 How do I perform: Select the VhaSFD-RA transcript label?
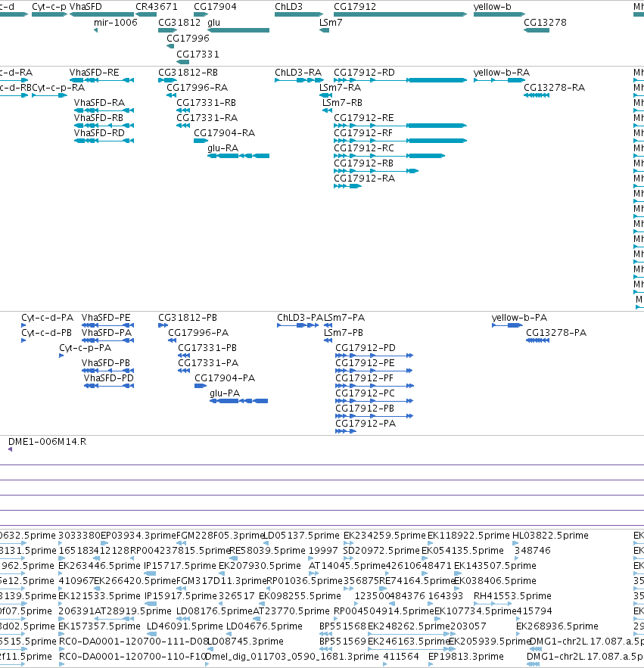point(99,103)
